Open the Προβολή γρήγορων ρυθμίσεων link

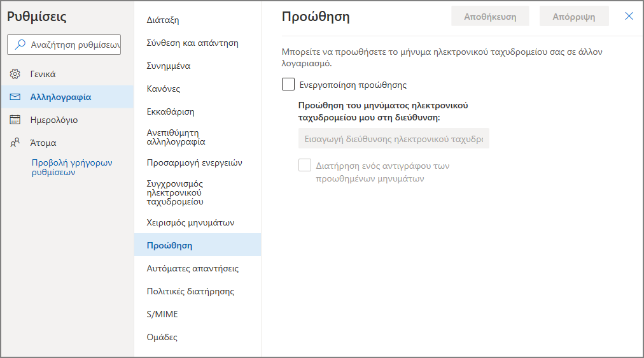tap(72, 168)
